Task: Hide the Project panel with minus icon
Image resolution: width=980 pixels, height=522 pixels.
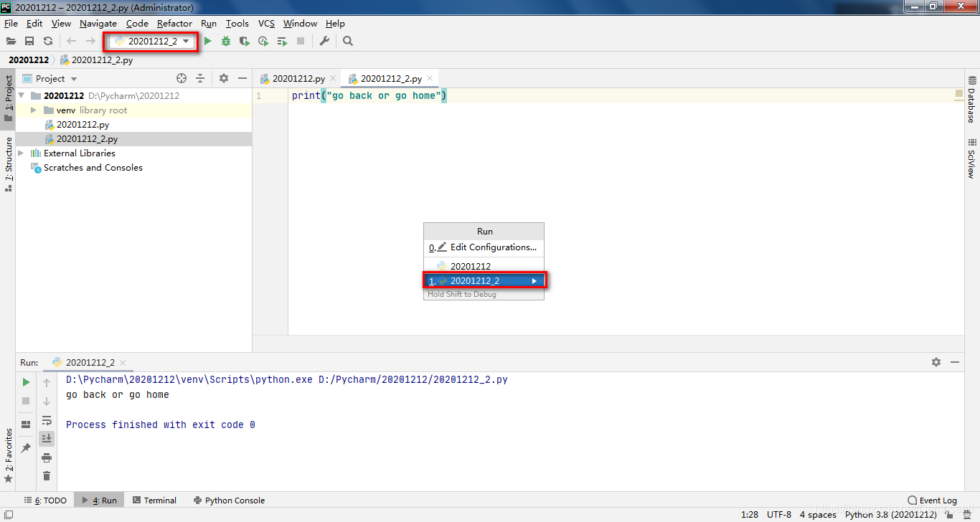Action: tap(242, 78)
